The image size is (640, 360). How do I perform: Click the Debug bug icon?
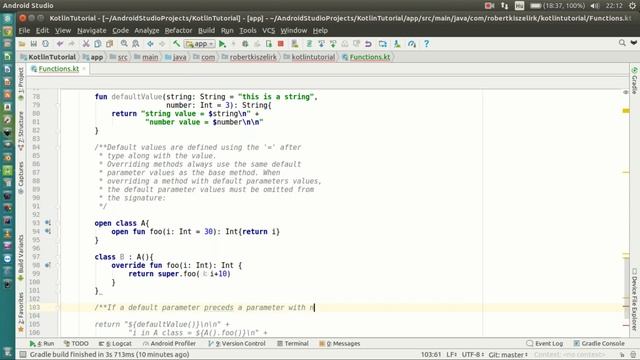click(x=245, y=44)
